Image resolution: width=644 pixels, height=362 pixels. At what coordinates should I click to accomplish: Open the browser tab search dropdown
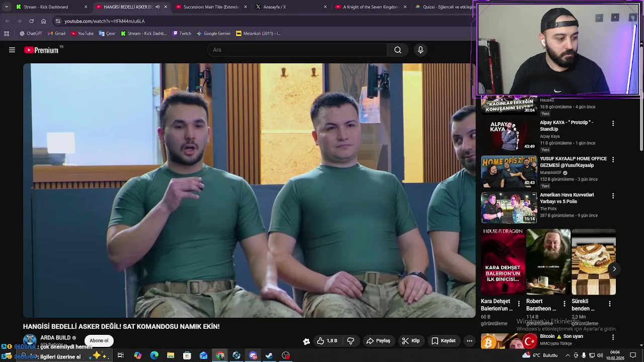point(7,7)
